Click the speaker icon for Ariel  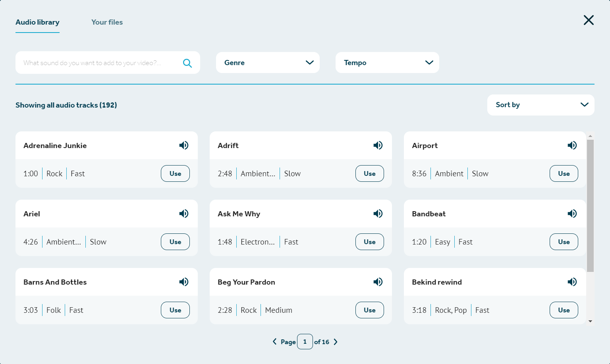(183, 214)
